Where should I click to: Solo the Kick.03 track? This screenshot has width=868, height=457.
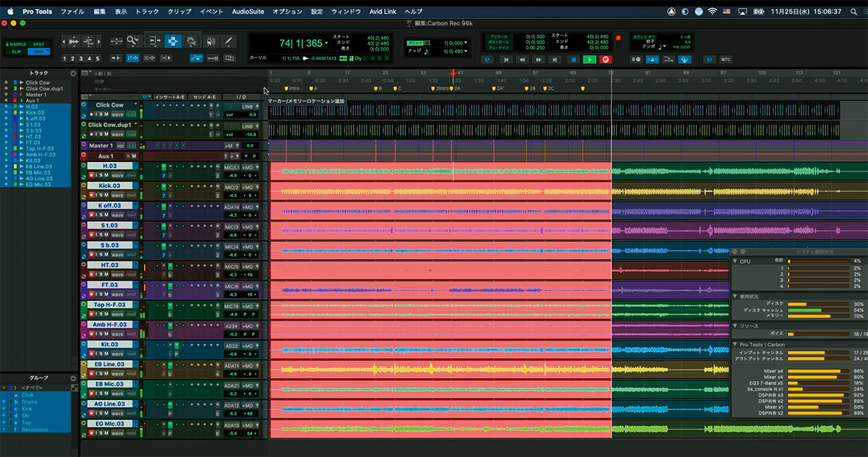pyautogui.click(x=101, y=195)
